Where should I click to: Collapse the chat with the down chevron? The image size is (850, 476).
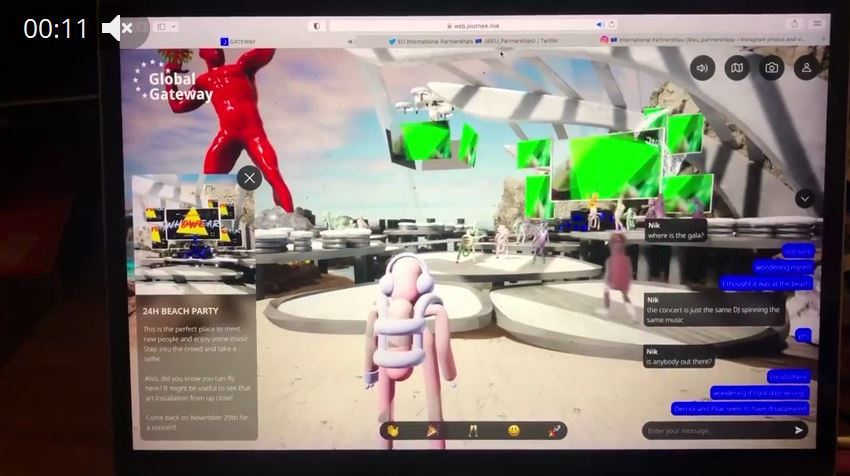[x=804, y=199]
